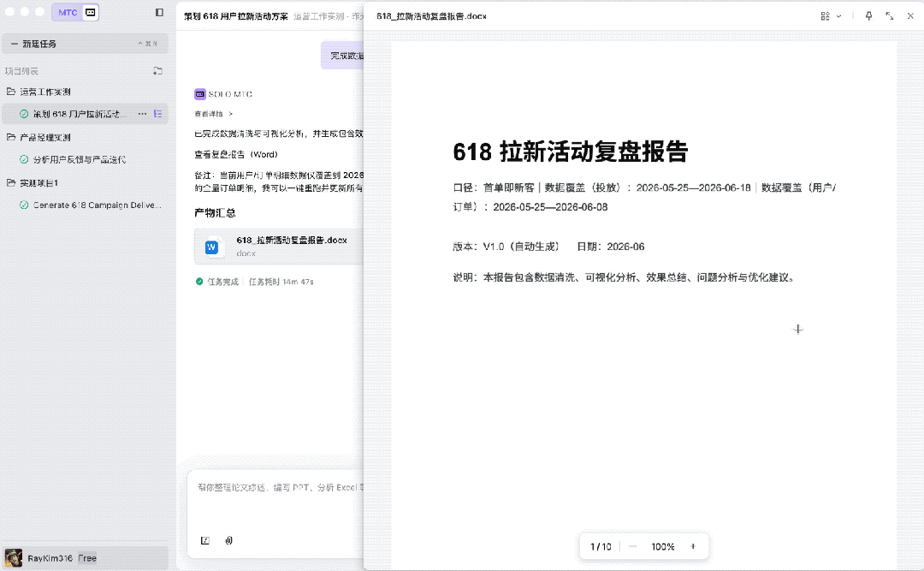Close the 618 report preview panel
924x571 pixels.
tap(909, 16)
